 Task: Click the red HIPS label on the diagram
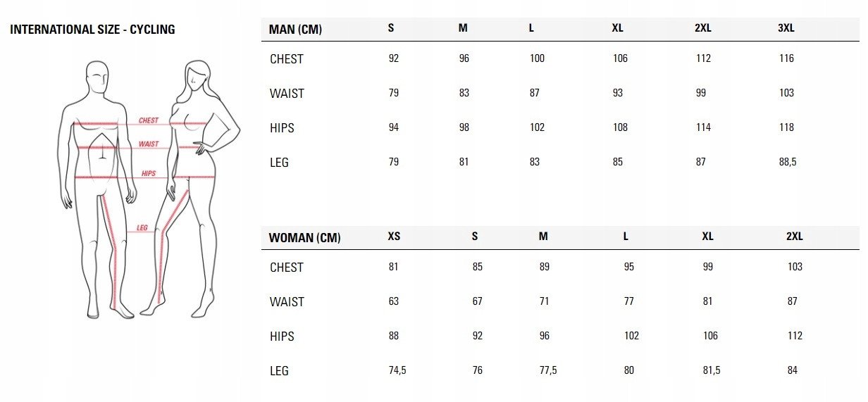[x=149, y=173]
